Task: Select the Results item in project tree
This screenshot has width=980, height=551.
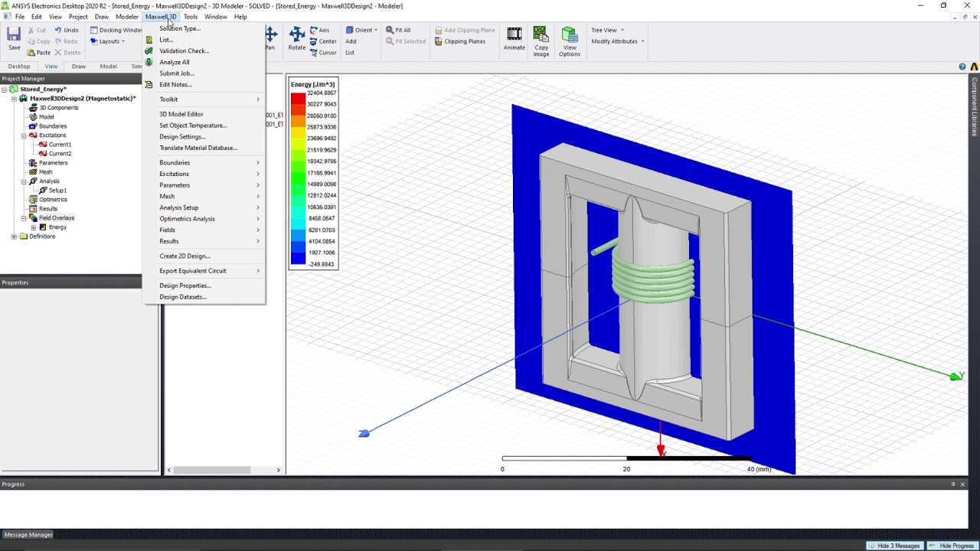Action: pos(47,209)
